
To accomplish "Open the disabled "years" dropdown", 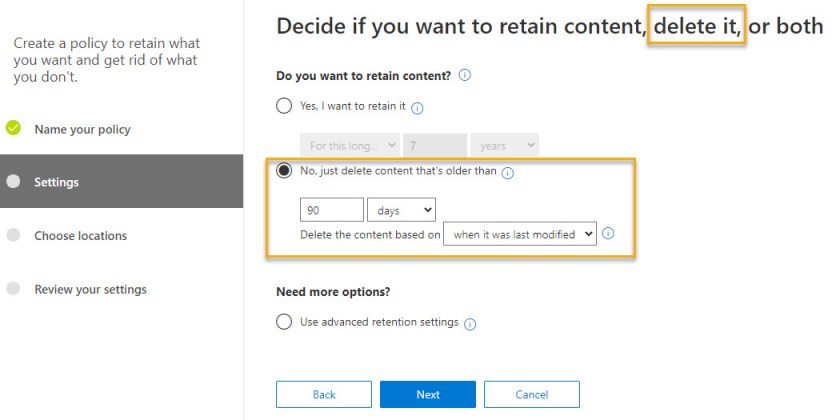I will coord(504,146).
